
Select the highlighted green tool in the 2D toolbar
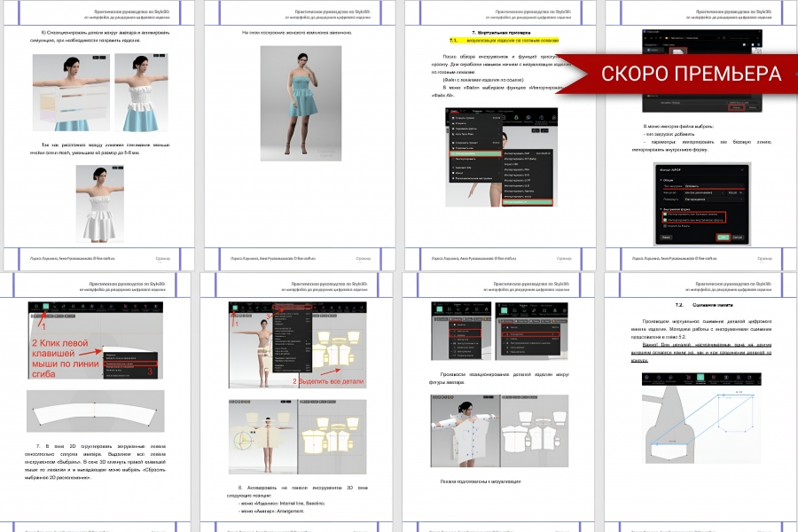click(45, 306)
